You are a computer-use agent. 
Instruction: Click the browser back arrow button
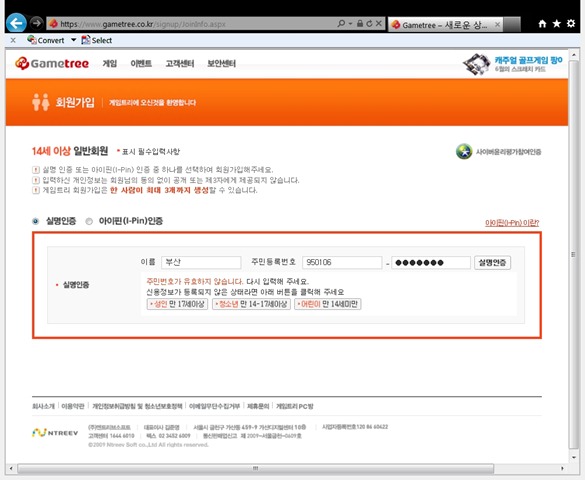coord(16,23)
